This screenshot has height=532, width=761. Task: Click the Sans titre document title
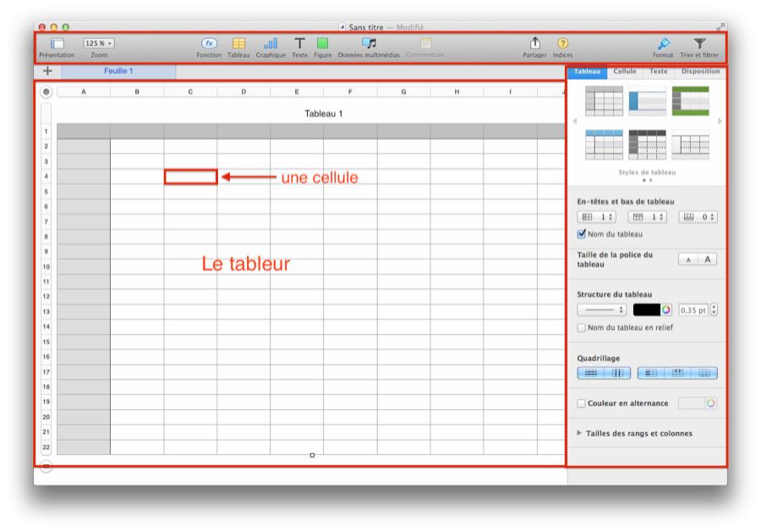[366, 27]
